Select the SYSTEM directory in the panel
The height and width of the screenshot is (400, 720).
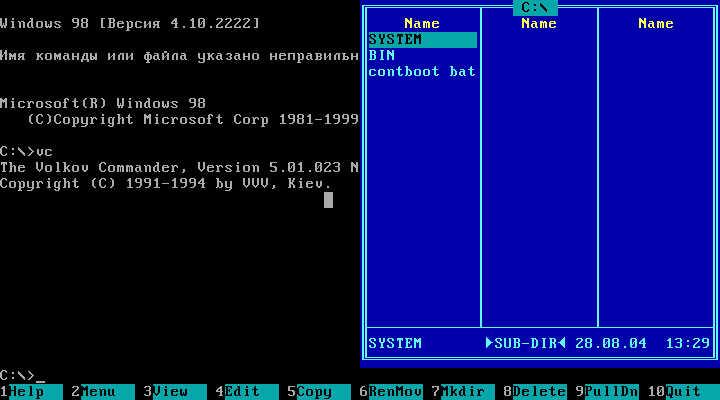click(422, 40)
